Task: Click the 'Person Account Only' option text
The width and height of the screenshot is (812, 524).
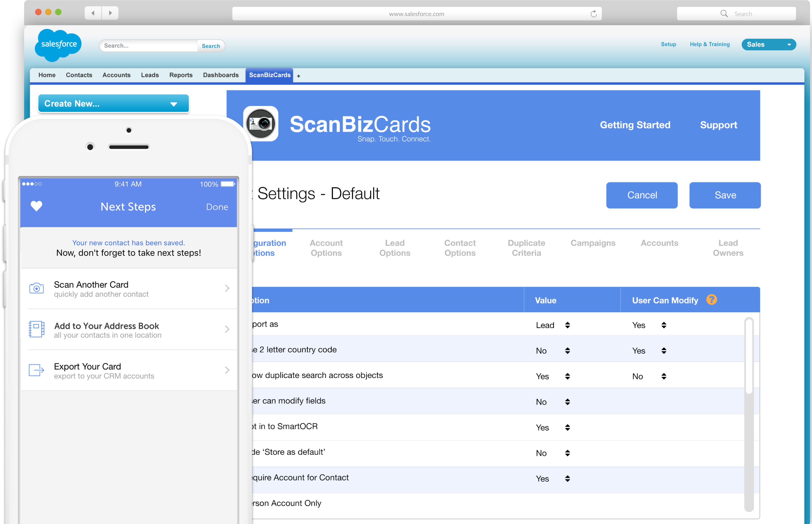Action: pyautogui.click(x=286, y=503)
